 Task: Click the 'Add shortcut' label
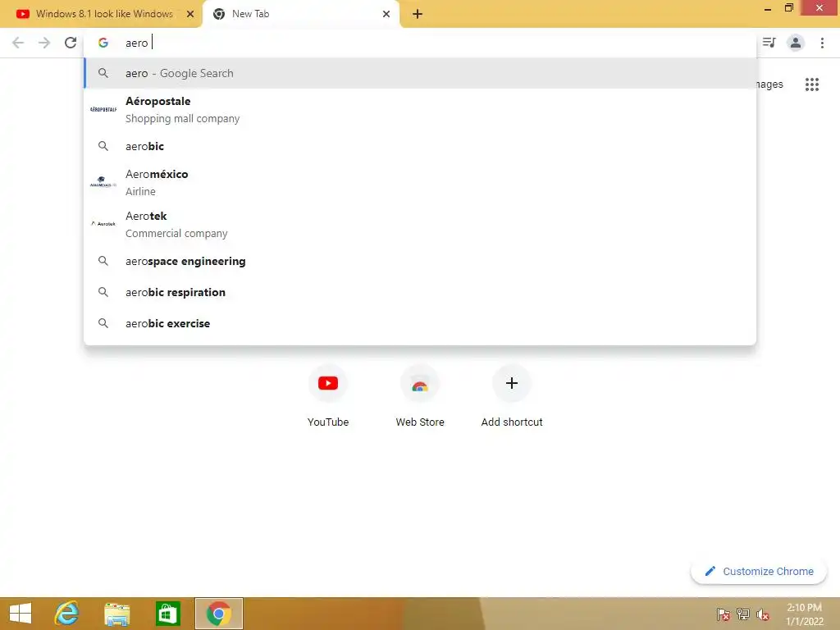click(x=512, y=422)
